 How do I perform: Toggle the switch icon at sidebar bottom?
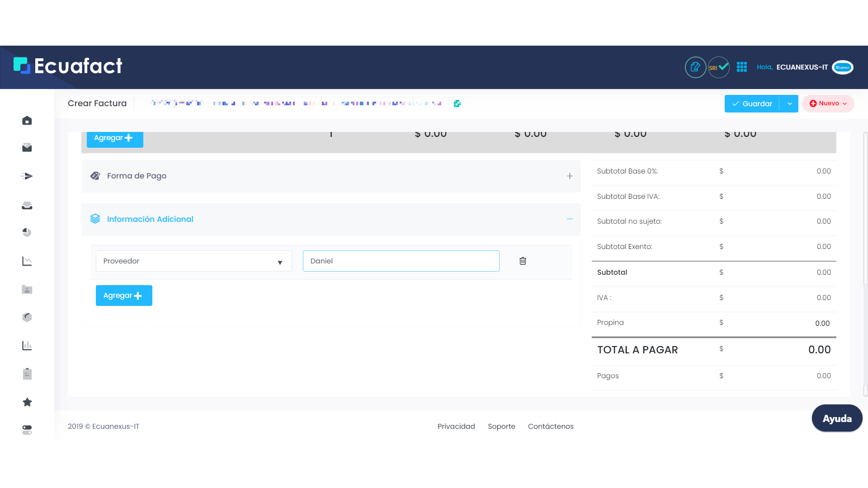pos(27,430)
